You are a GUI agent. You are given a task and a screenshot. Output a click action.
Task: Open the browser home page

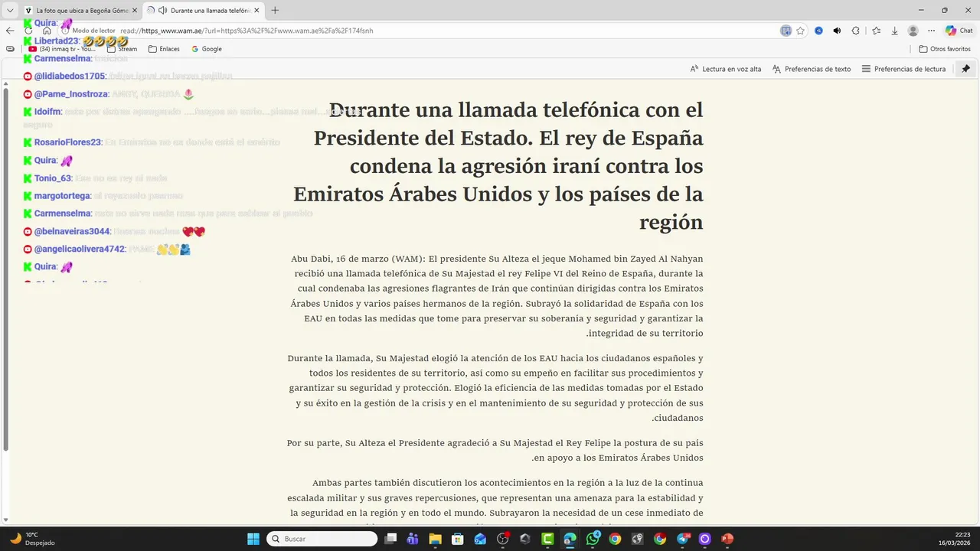point(47,31)
